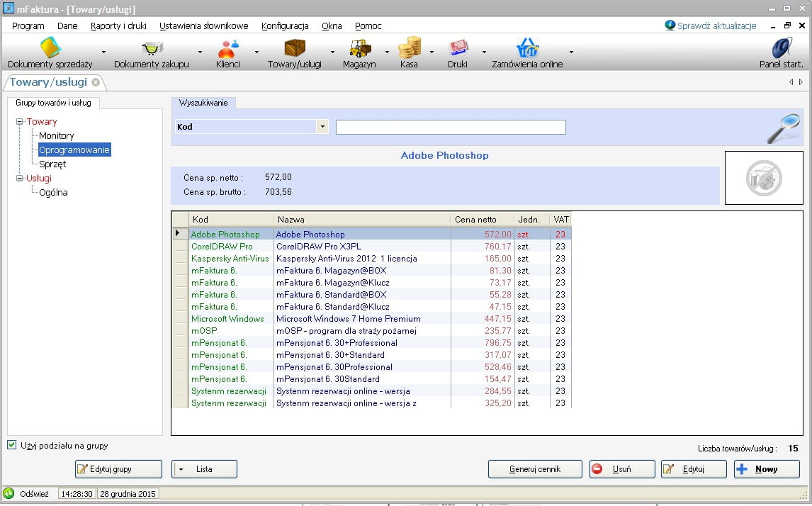Open the Kasa coins icon

(409, 48)
